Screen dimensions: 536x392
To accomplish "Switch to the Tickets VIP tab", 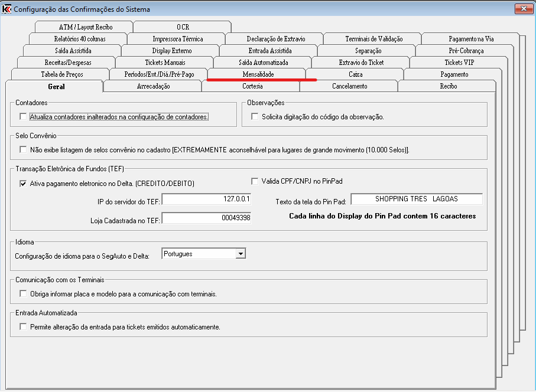I will [x=459, y=63].
